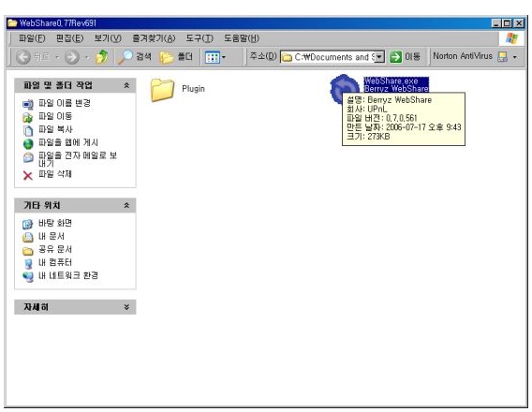Open the 파일(F) menu

pyautogui.click(x=32, y=38)
